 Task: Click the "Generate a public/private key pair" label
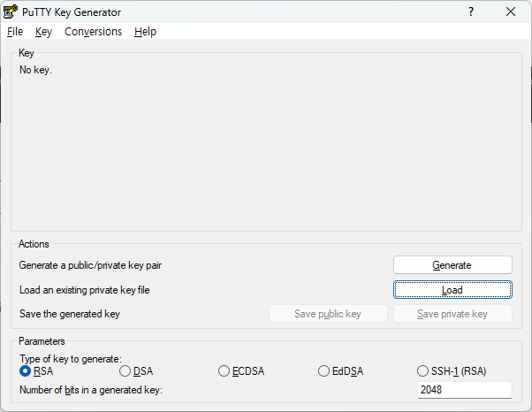point(90,265)
